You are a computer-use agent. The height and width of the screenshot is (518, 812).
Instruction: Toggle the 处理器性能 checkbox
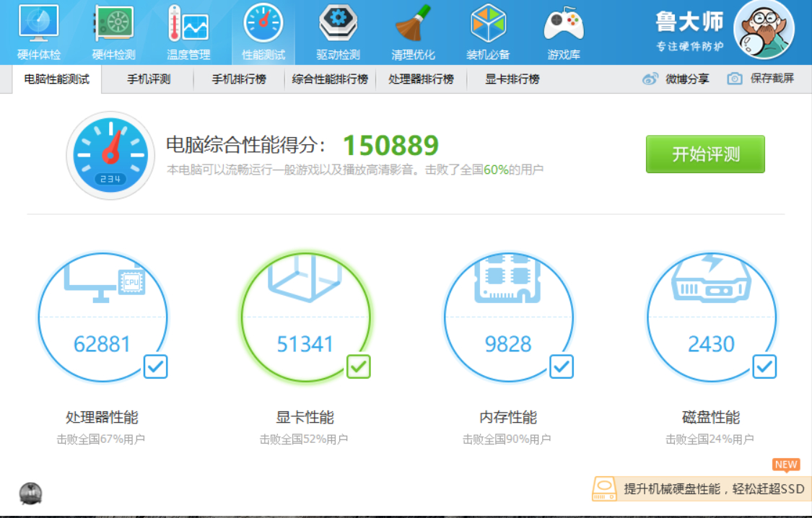[155, 366]
